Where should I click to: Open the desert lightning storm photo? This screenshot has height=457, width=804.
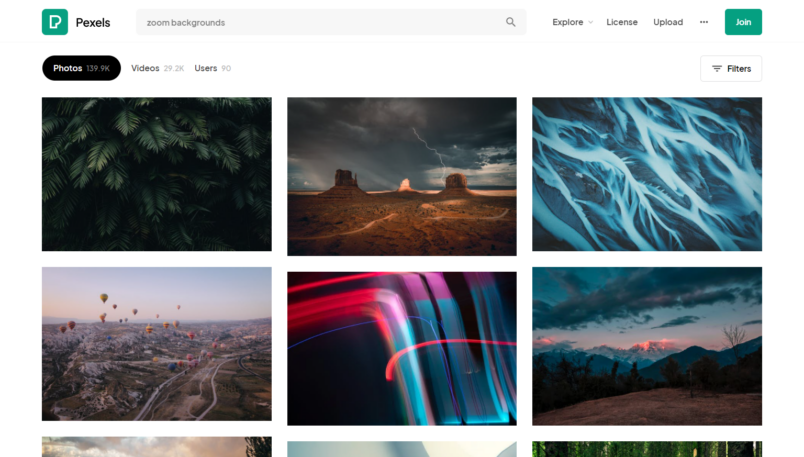[x=401, y=176]
